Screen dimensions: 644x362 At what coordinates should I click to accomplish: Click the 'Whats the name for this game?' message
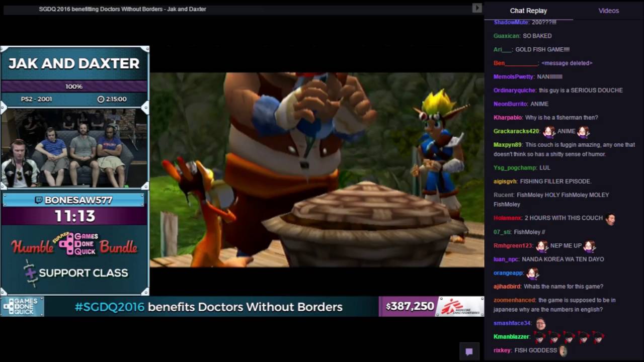click(x=563, y=286)
